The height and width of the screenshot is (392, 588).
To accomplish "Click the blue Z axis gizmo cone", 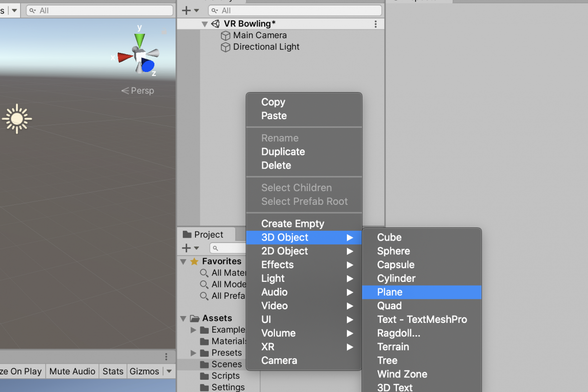I will point(148,66).
